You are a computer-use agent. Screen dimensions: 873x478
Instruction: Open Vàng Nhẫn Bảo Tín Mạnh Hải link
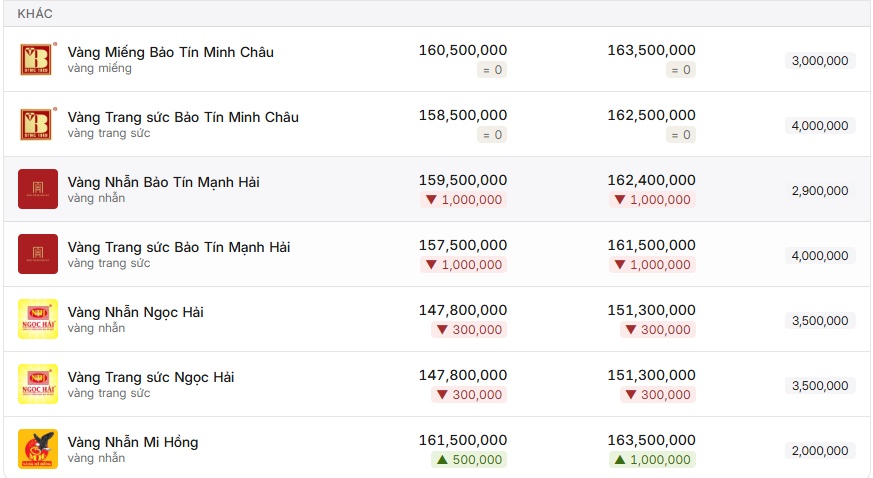click(163, 183)
